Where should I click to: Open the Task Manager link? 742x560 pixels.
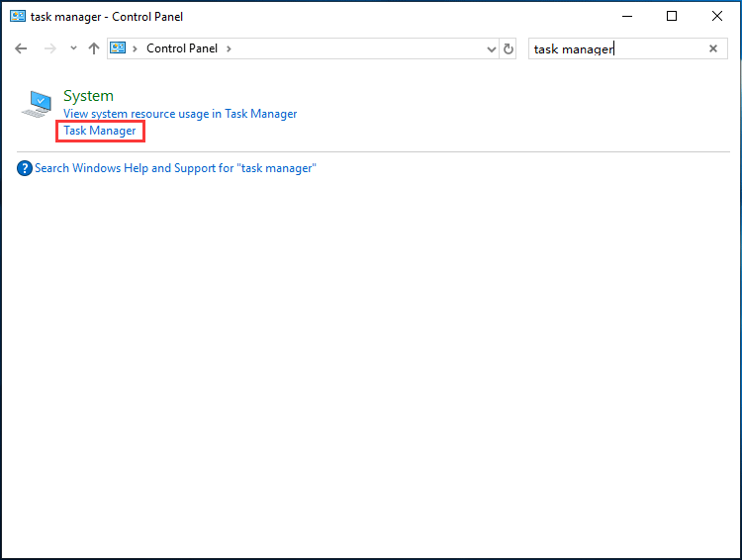coord(100,131)
